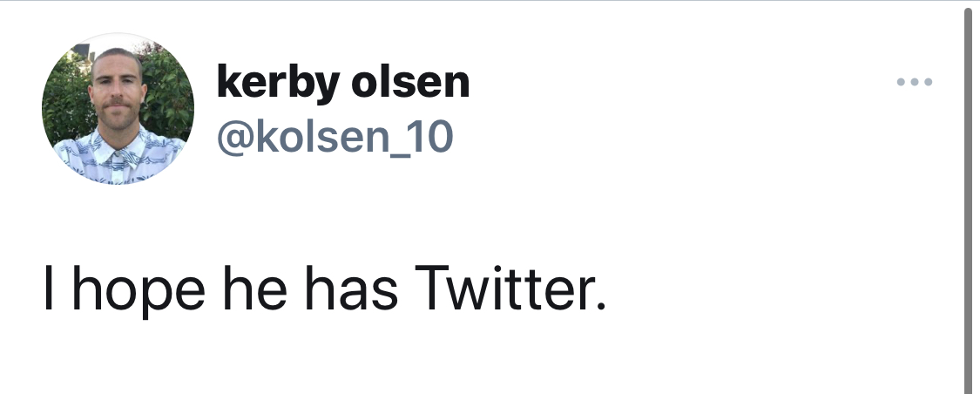
Task: Open the kerby olsen display name link
Action: click(x=342, y=83)
